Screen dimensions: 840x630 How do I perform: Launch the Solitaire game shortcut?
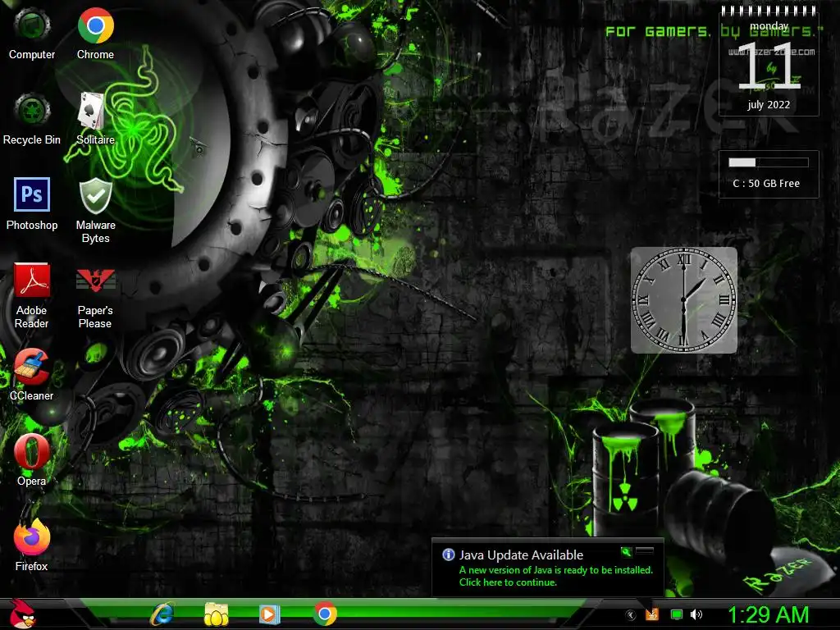(x=95, y=118)
